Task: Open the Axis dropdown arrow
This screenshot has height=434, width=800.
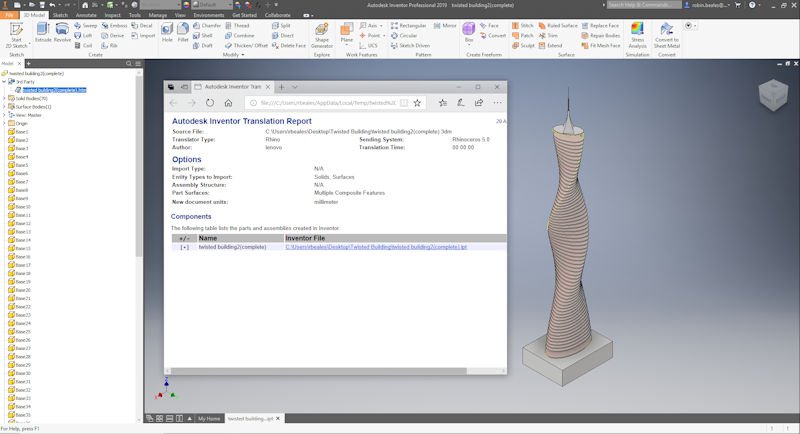Action: [381, 25]
